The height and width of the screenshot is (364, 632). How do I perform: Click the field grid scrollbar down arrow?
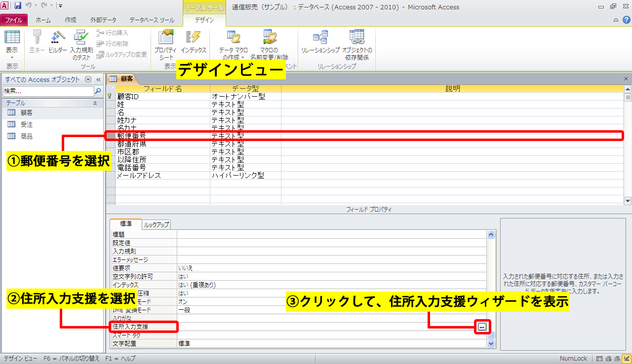pyautogui.click(x=628, y=201)
